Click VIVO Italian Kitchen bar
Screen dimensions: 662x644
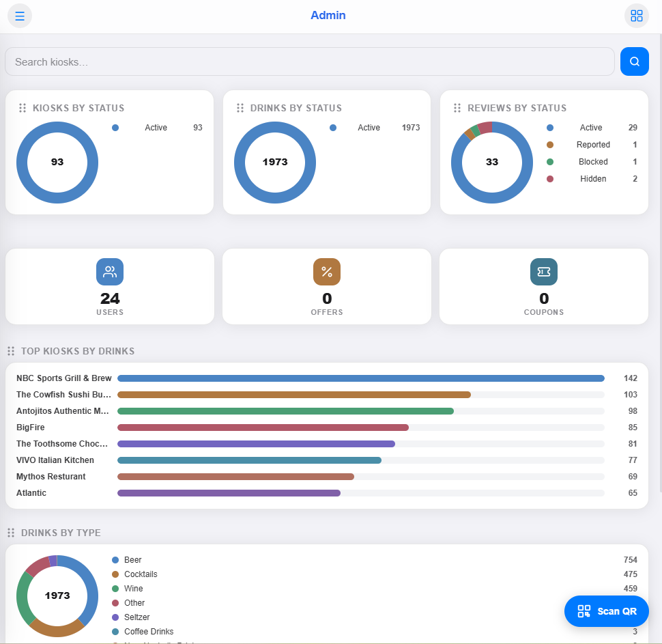[x=250, y=460]
